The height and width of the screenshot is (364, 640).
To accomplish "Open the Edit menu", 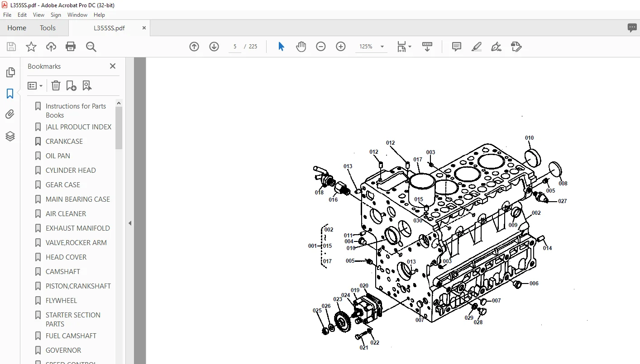I will coord(22,15).
